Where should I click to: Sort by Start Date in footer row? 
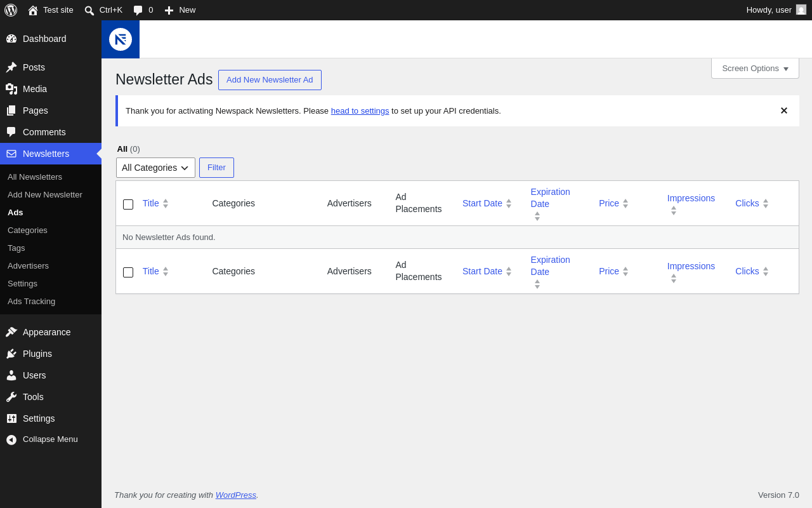[x=487, y=271]
